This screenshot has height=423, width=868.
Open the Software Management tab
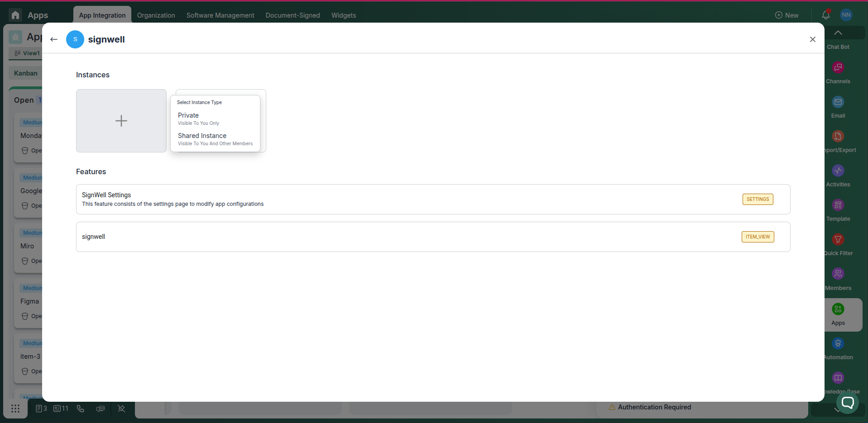coord(220,15)
